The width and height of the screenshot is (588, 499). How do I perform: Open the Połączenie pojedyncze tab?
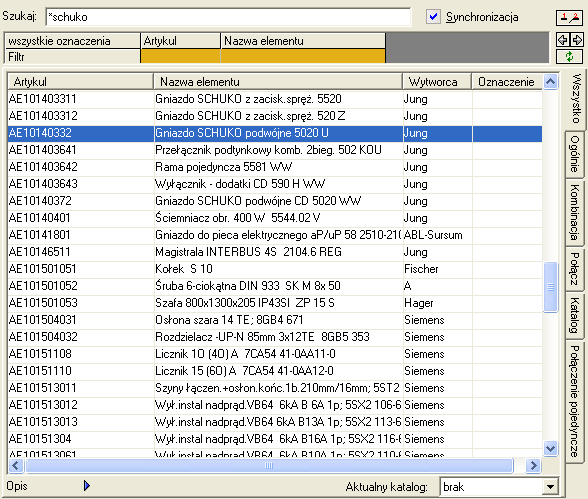[574, 401]
